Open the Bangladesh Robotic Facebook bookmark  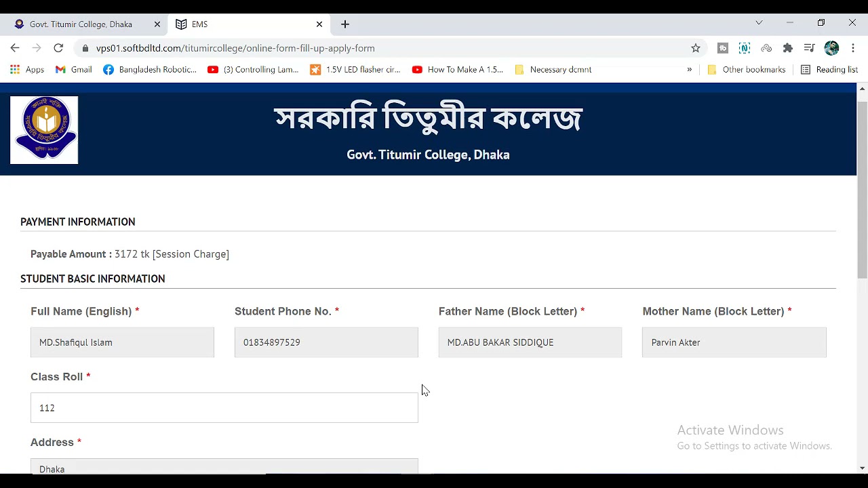(x=150, y=69)
